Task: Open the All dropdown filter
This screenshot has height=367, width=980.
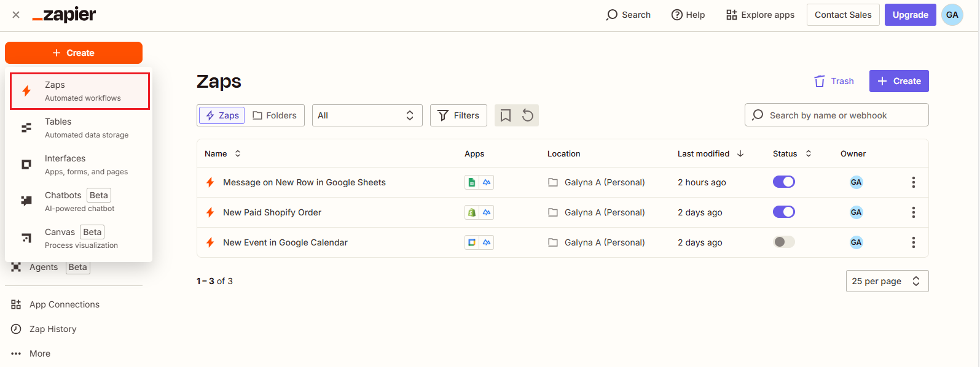Action: [367, 115]
